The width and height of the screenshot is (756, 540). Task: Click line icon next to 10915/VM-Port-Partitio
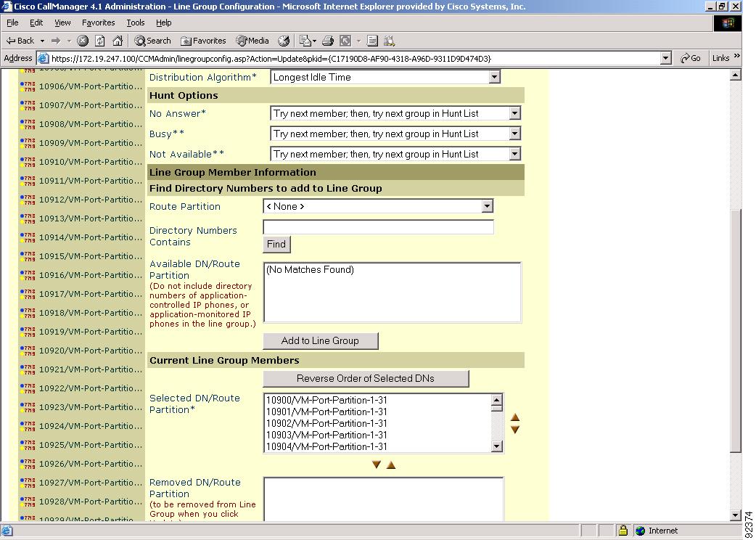coord(28,256)
